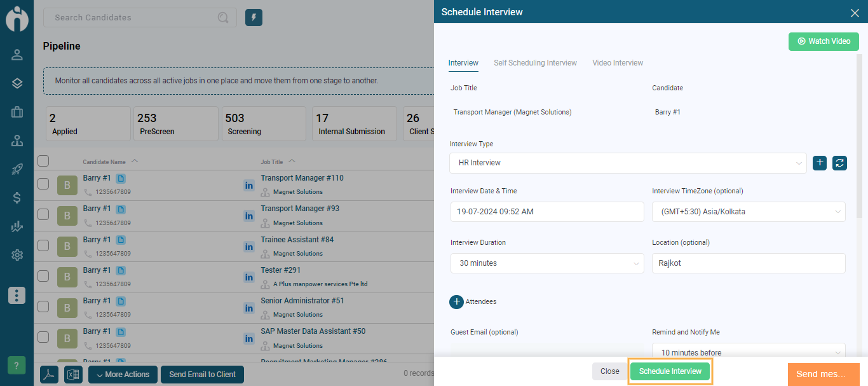Open Transport Manager #110 job link
The width and height of the screenshot is (868, 386).
302,178
